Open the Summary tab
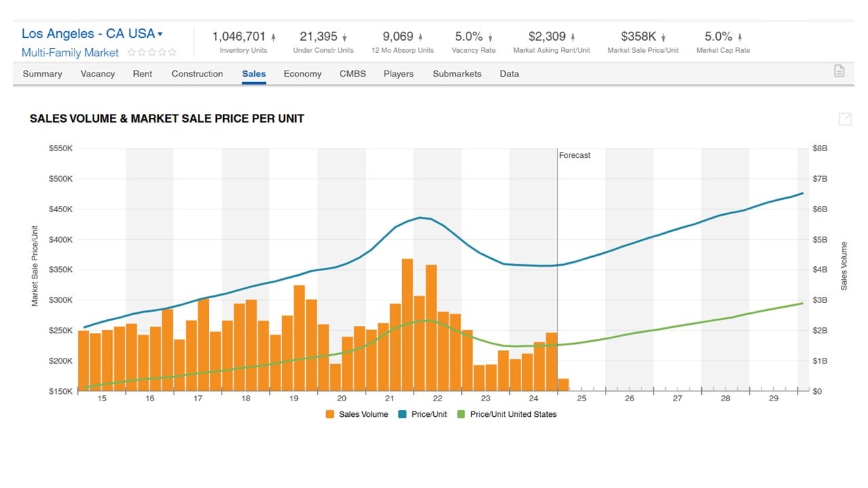Screen dimensions: 868x488 43,74
